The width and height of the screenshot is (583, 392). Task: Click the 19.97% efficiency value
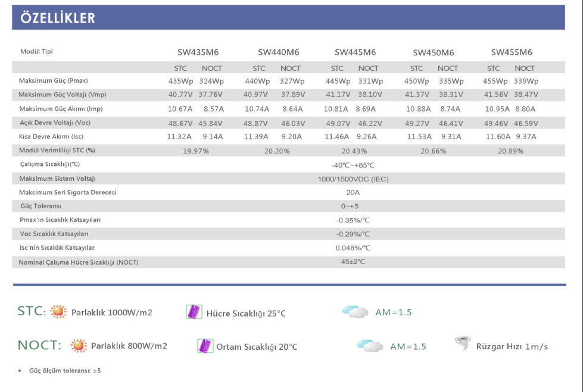coord(195,151)
